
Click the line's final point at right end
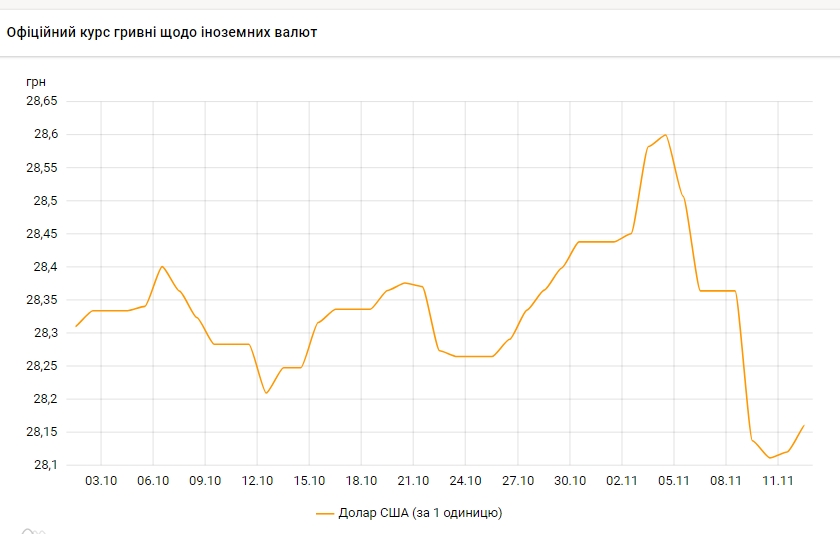click(804, 425)
